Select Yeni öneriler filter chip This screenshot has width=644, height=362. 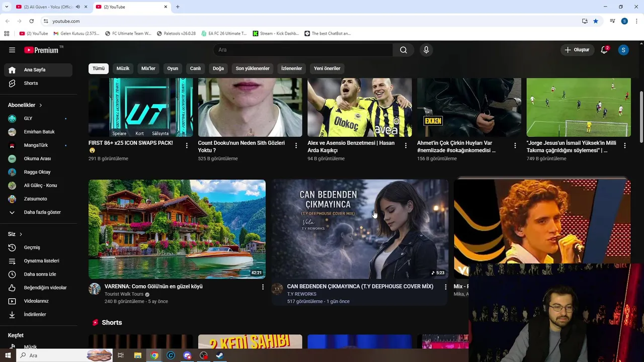(327, 68)
